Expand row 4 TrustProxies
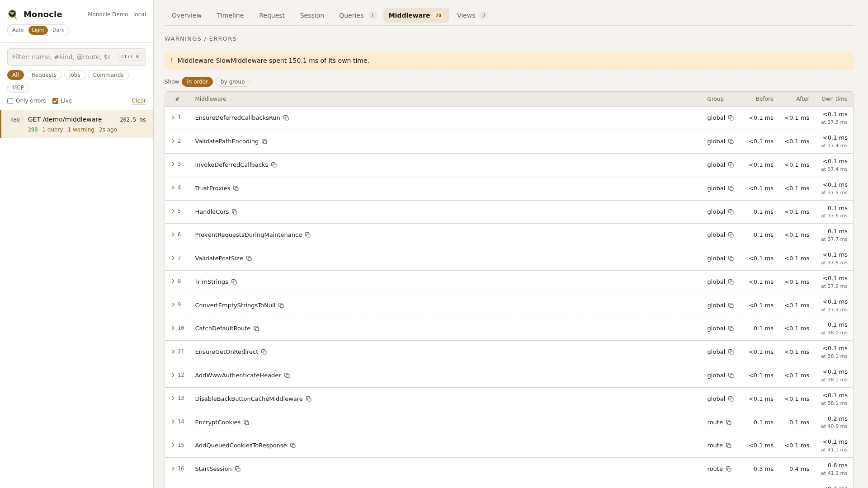Viewport: 868px width, 488px height. pyautogui.click(x=173, y=188)
